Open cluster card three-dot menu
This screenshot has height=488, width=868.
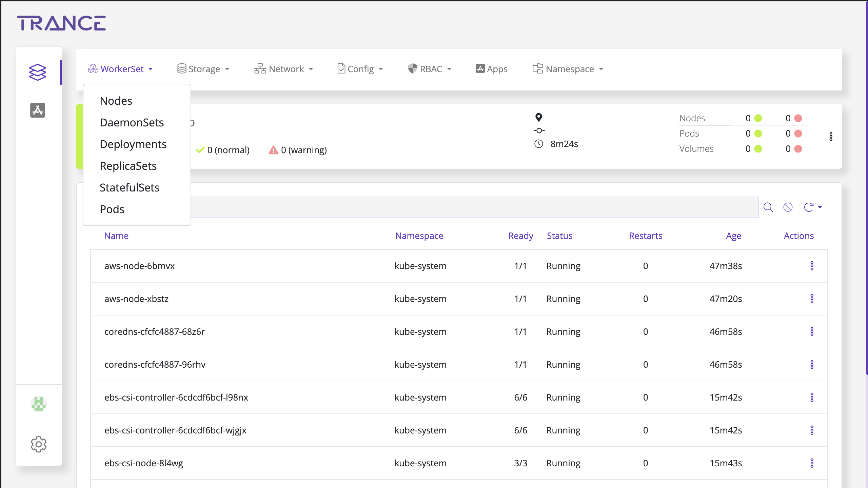point(831,136)
